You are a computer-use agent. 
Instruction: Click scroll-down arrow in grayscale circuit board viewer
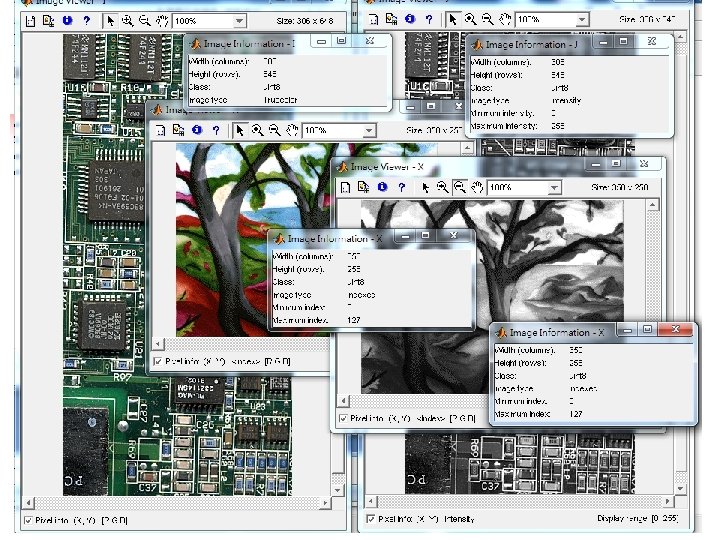tap(681, 488)
